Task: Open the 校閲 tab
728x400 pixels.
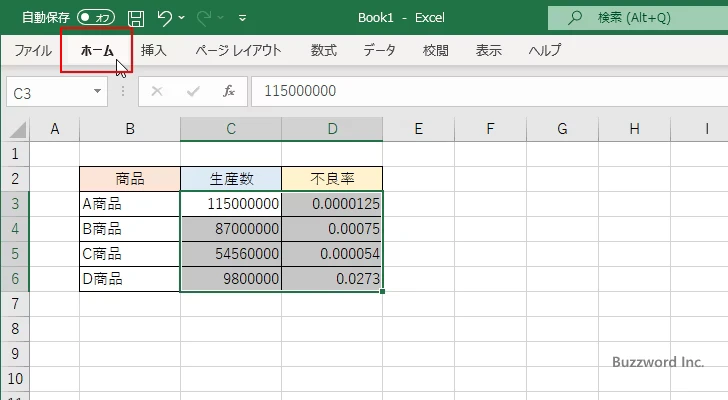Action: click(436, 50)
